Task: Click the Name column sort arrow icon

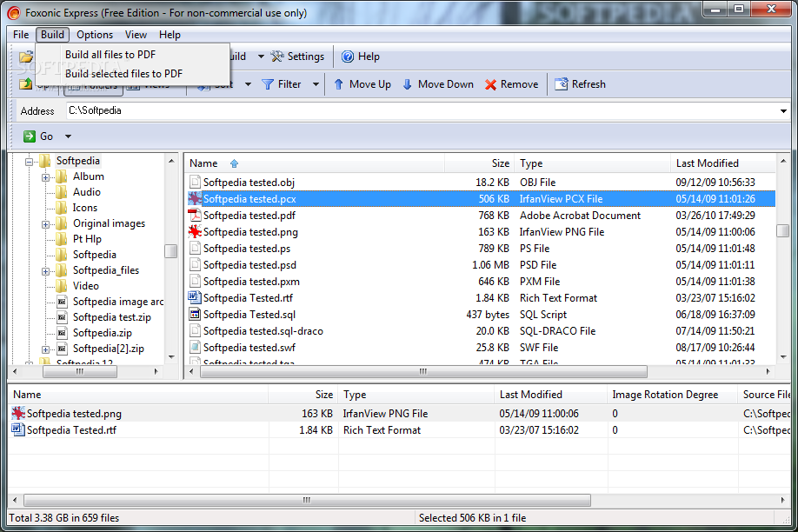Action: (x=234, y=163)
